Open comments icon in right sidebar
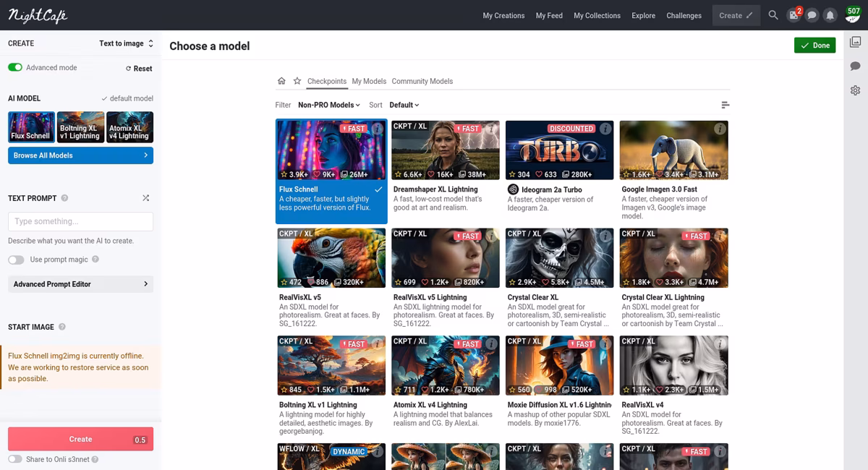 pyautogui.click(x=855, y=66)
